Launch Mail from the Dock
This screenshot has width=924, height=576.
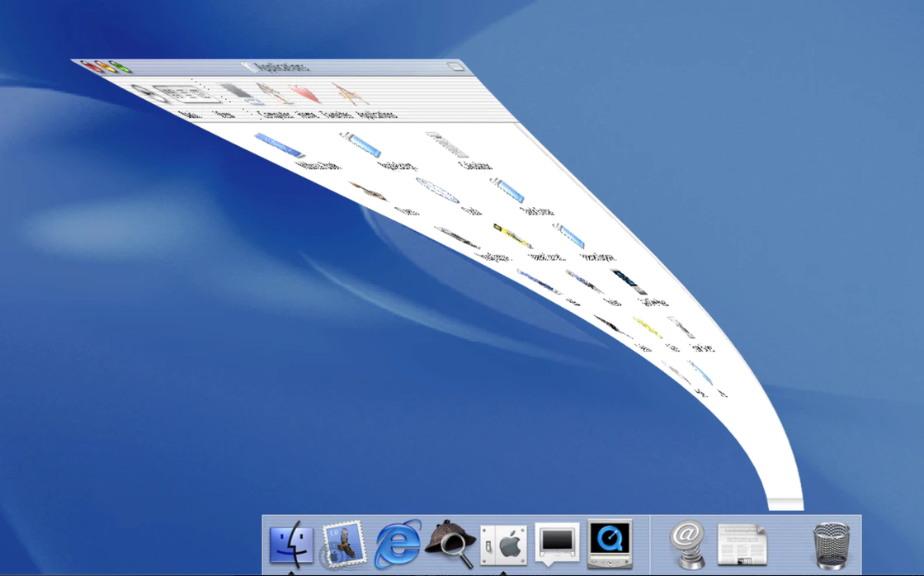pos(343,545)
